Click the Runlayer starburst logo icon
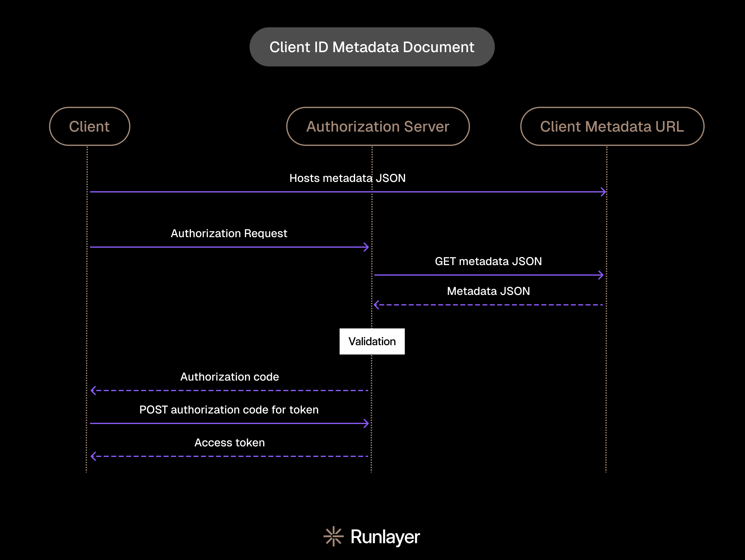745x560 pixels. [333, 536]
